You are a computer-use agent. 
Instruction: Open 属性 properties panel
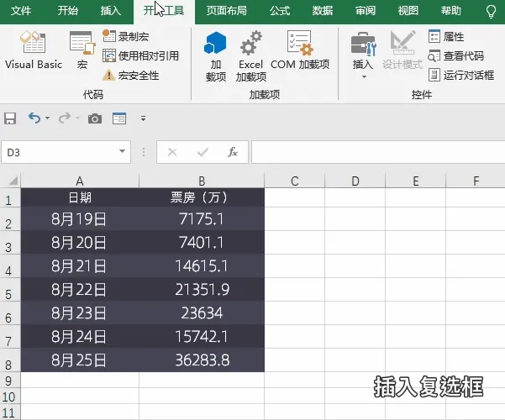pyautogui.click(x=446, y=36)
